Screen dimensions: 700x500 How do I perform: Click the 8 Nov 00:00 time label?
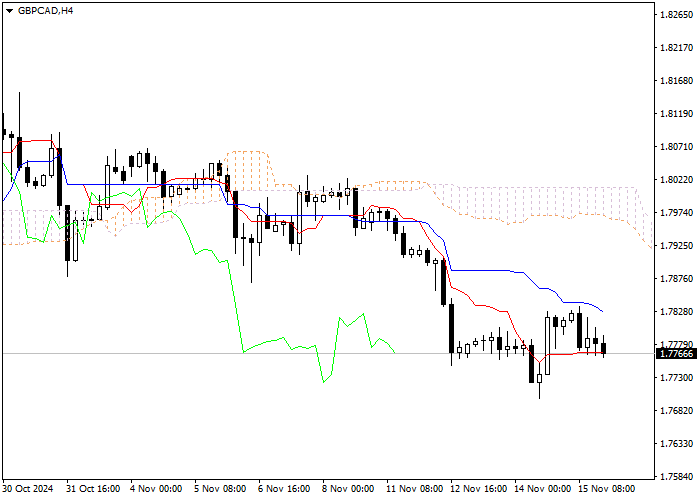click(x=349, y=489)
